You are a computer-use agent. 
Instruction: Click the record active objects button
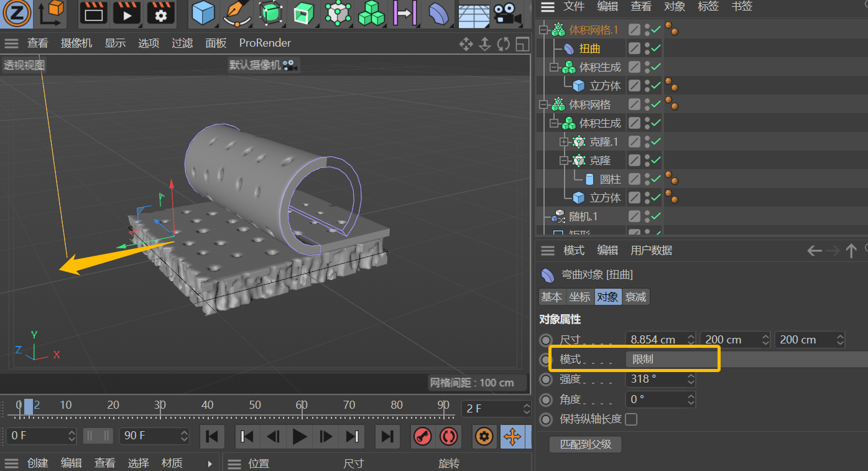click(423, 436)
